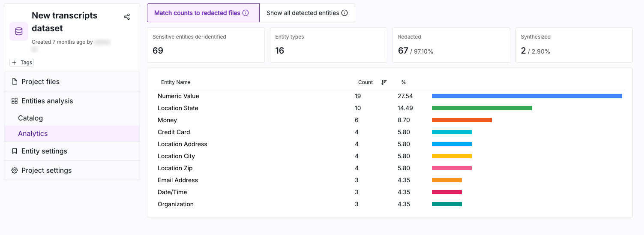Click the Entity settings bookmark icon
The height and width of the screenshot is (235, 644).
[x=15, y=151]
